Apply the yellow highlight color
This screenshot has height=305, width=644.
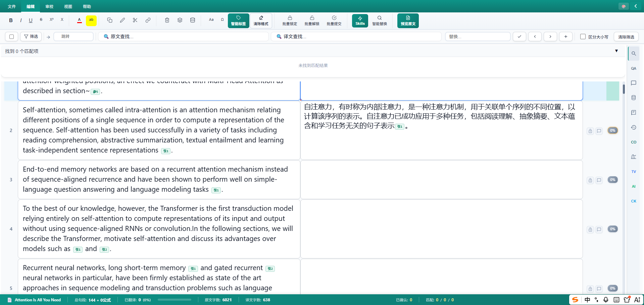(91, 20)
